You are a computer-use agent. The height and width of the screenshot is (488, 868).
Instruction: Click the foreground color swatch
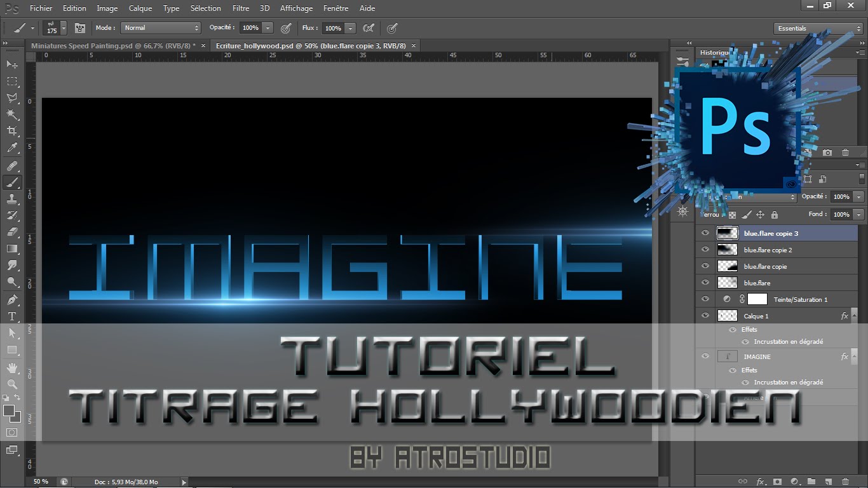click(9, 410)
